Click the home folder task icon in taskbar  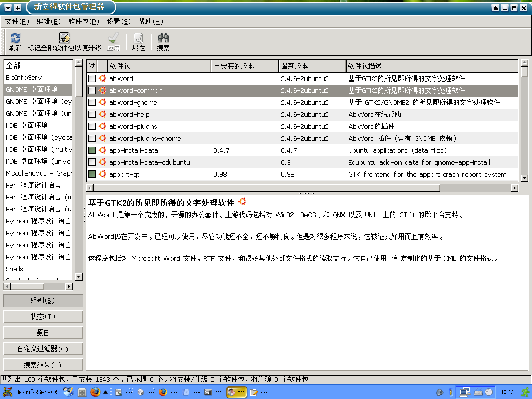pos(141,392)
